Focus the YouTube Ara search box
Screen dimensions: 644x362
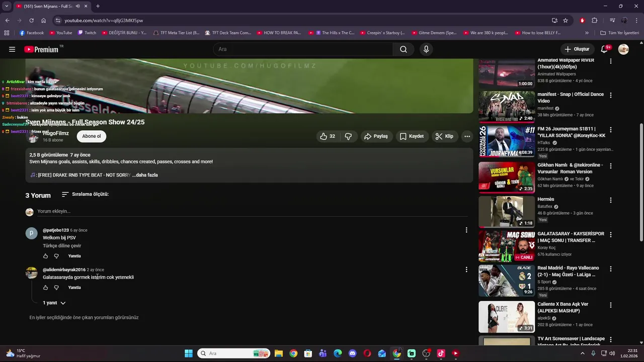[x=303, y=49]
